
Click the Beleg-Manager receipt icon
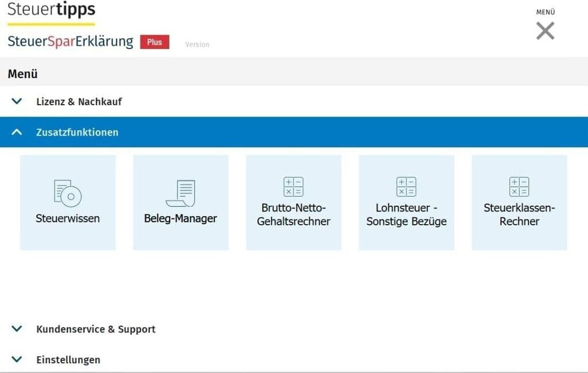(181, 193)
